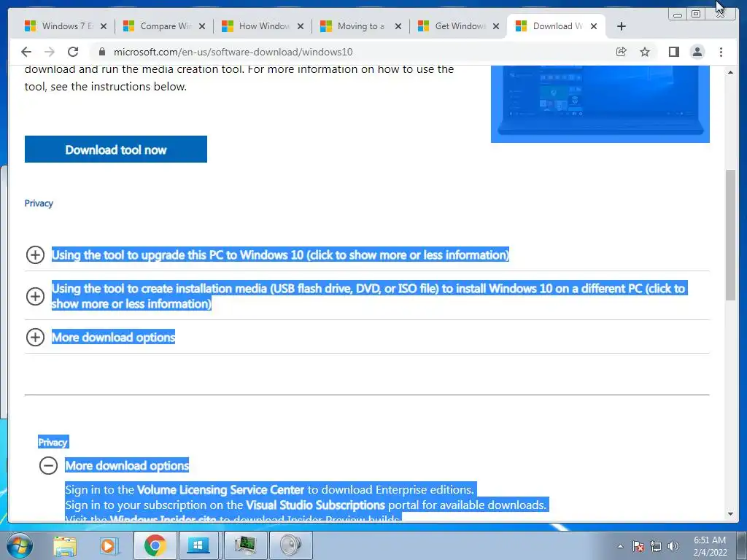Open the Privacy link below download button
Viewport: 747px width, 560px height.
coord(39,203)
